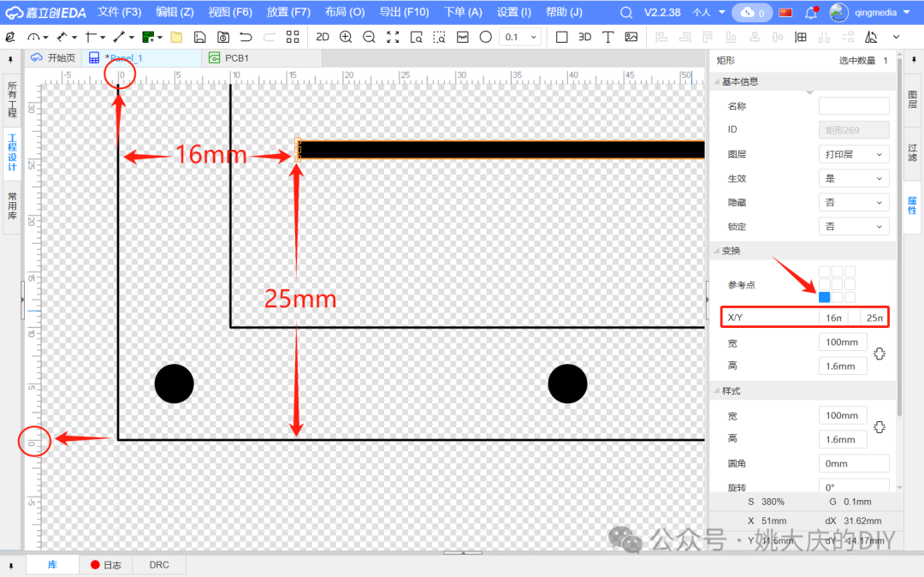The image size is (924, 577).
Task: Open the DRC bottom tab
Action: 159,565
